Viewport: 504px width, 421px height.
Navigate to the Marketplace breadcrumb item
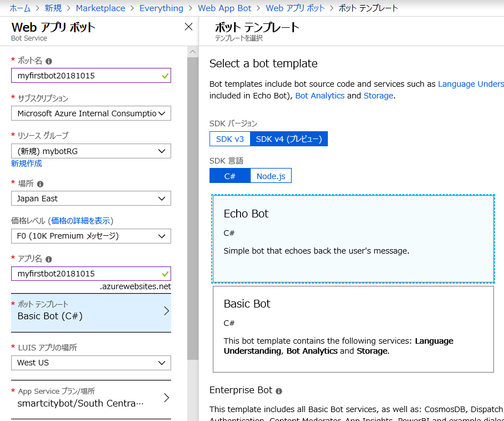point(101,8)
